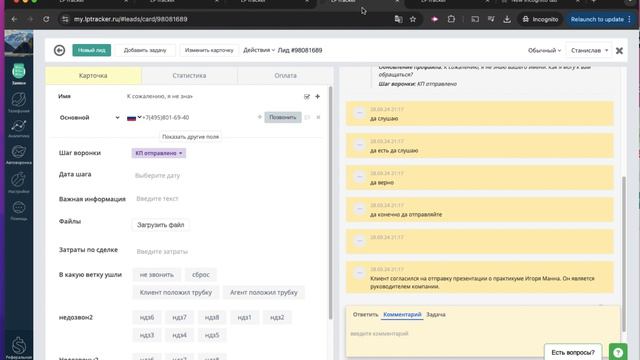
Task: Expand the Действия menu
Action: click(x=259, y=50)
